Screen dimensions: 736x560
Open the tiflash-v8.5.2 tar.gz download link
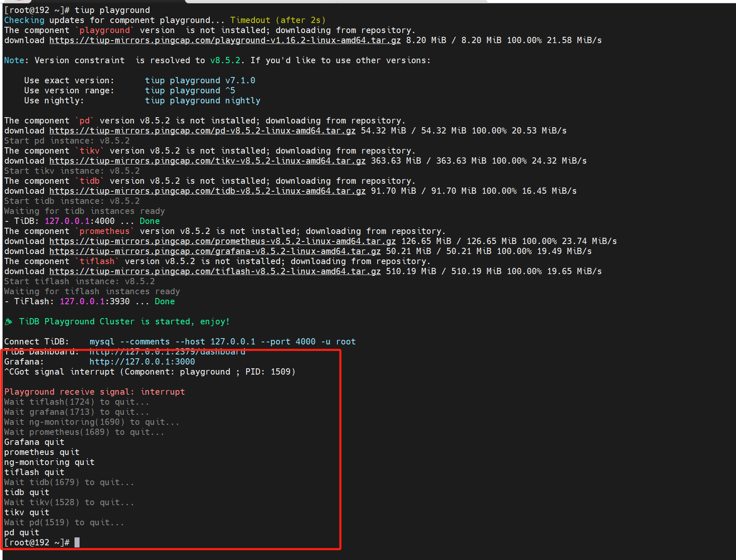215,271
